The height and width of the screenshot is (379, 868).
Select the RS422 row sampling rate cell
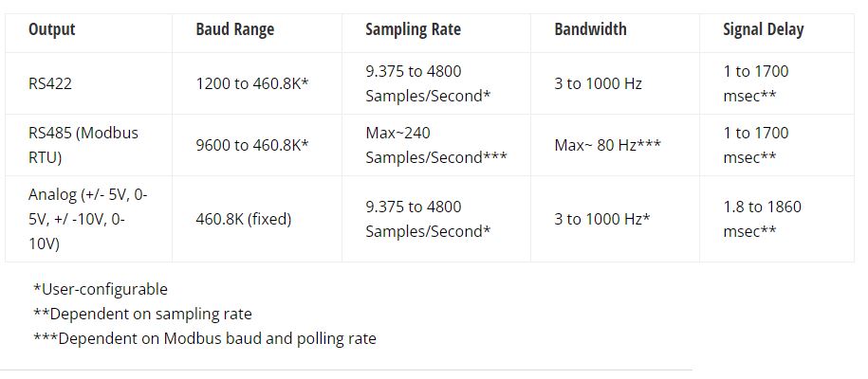[428, 83]
